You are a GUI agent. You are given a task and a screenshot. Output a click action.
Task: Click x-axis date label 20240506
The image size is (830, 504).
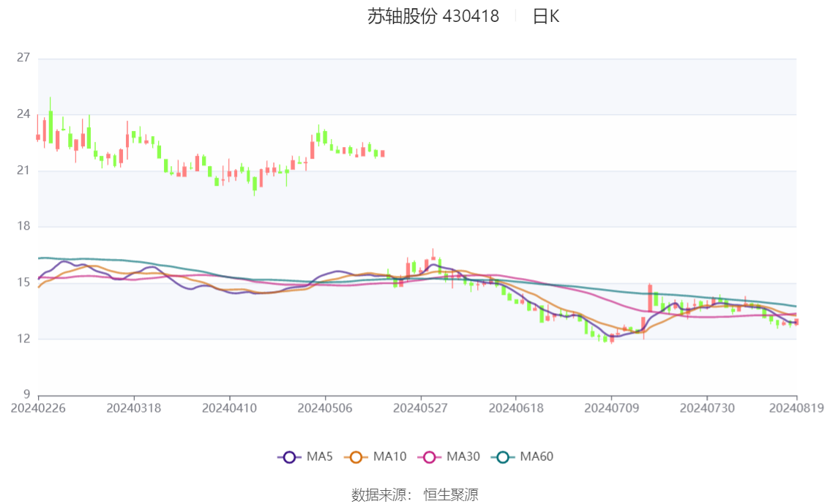(325, 408)
